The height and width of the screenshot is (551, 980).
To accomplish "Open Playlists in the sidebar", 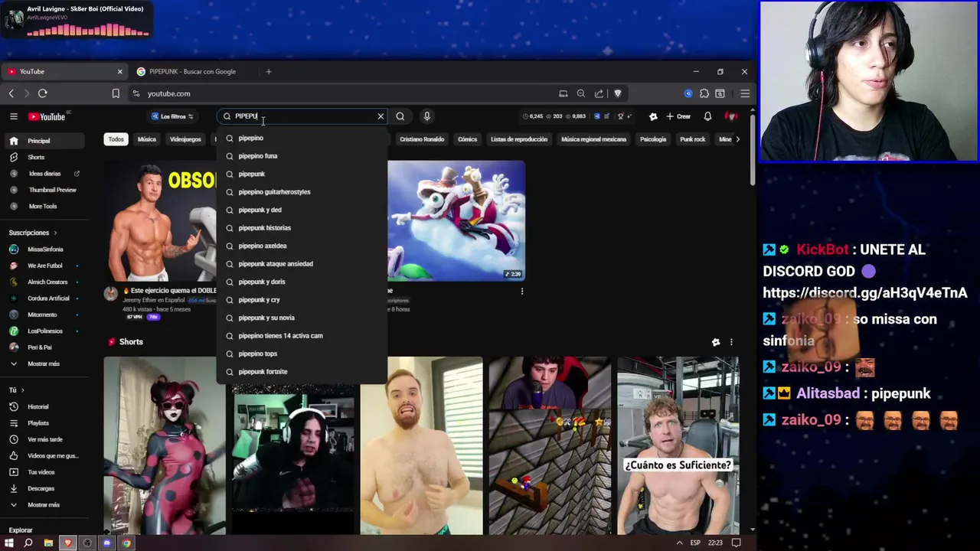I will pos(44,423).
